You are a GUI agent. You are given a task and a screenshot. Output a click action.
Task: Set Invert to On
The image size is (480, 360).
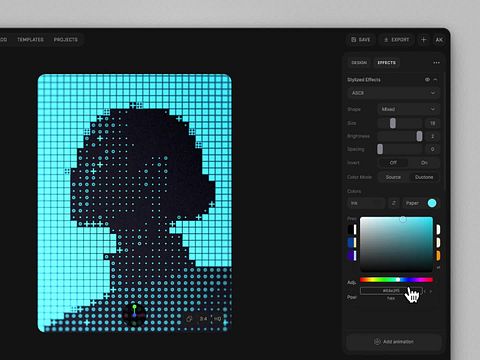pyautogui.click(x=424, y=163)
